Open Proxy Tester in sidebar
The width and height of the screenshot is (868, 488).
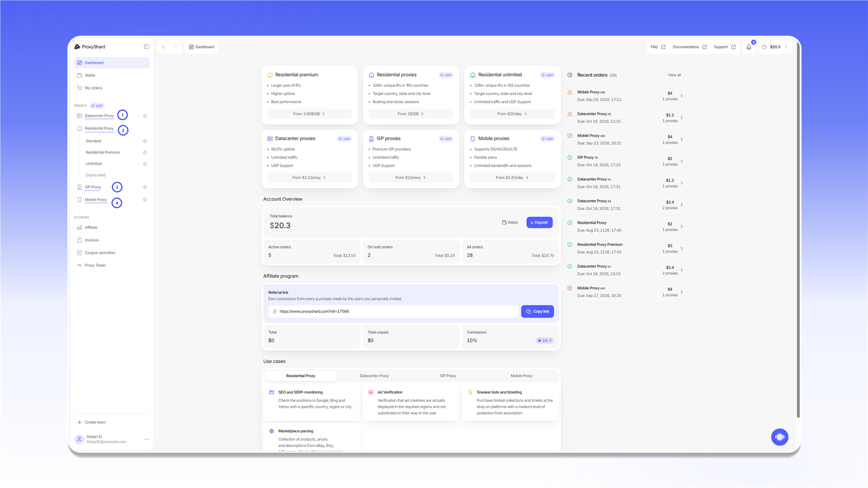pyautogui.click(x=95, y=265)
